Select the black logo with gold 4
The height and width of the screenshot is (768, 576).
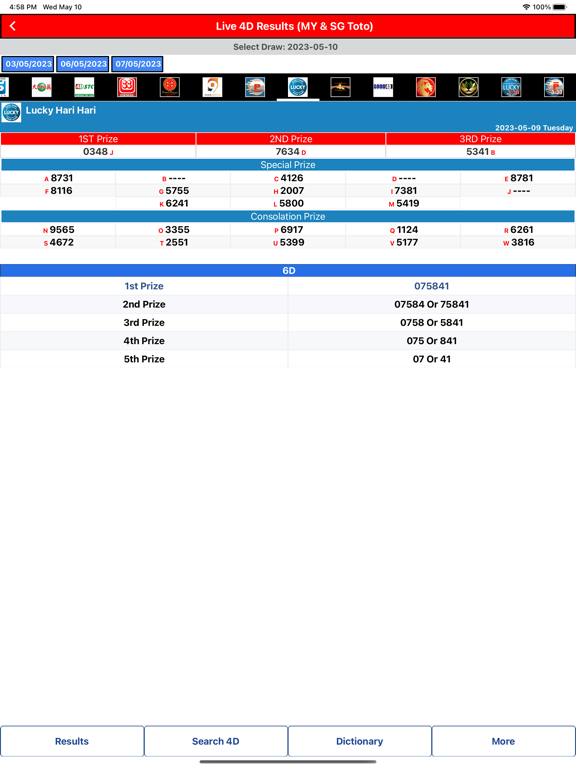tap(340, 87)
